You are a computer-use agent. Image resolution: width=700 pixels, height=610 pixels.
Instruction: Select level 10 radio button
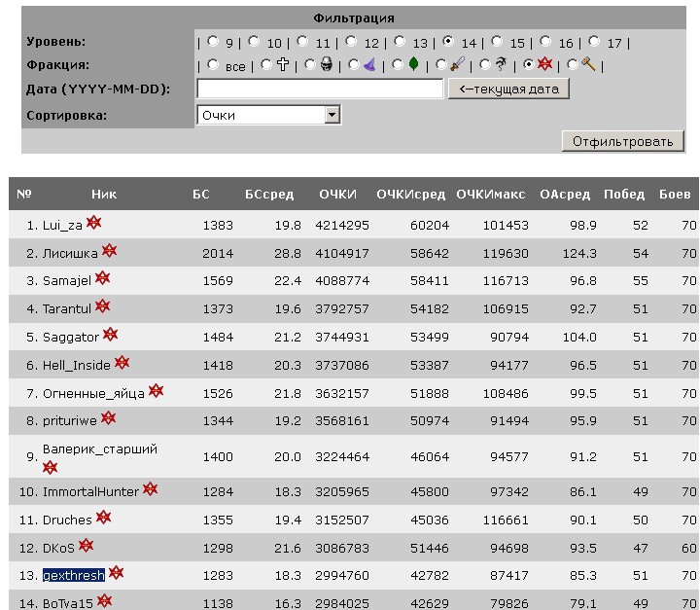pos(254,42)
